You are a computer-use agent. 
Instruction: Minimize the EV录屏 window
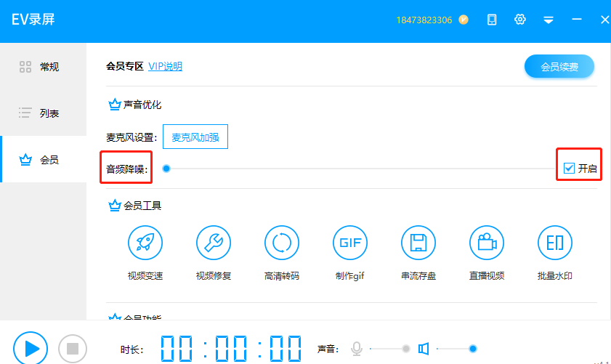[x=577, y=19]
